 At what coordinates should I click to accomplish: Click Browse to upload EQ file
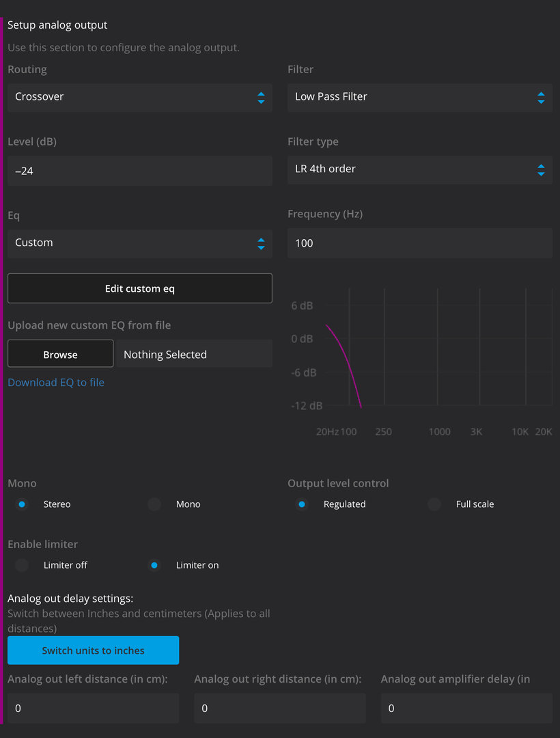60,354
